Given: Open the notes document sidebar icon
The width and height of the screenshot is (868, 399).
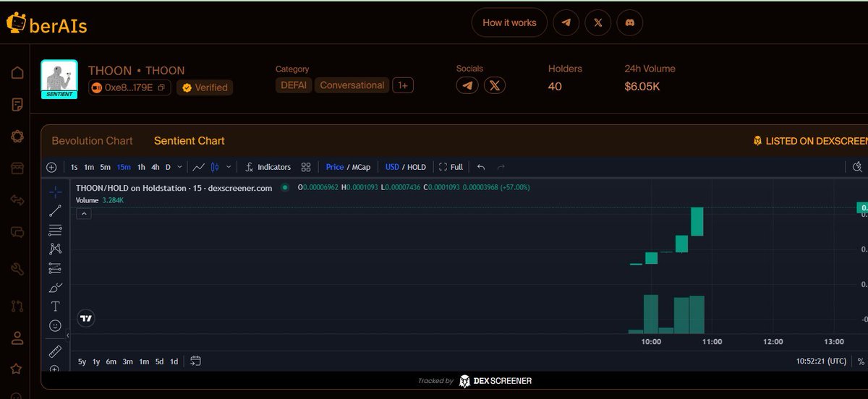Looking at the screenshot, I should pos(17,105).
